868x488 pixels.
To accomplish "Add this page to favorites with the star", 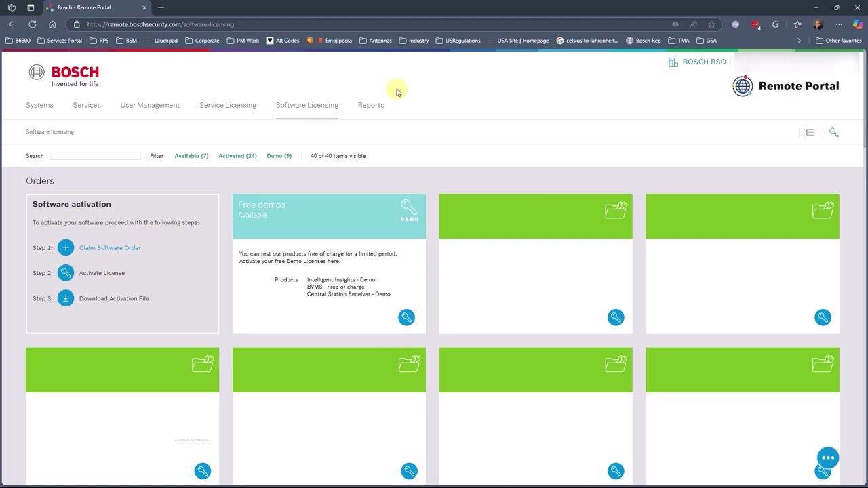I will pos(711,24).
